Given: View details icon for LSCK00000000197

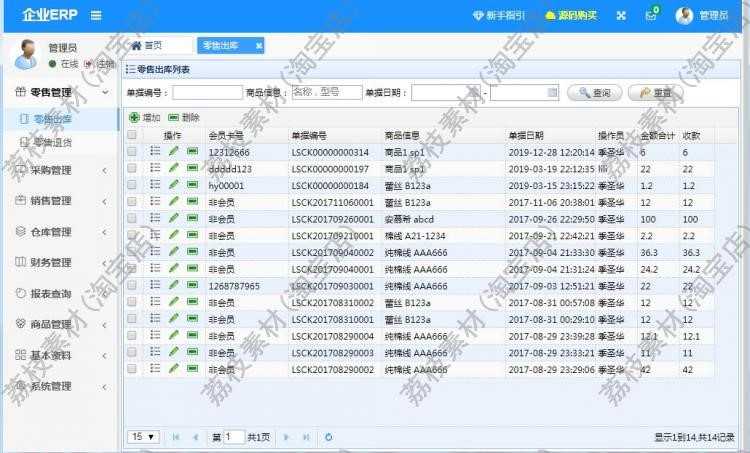Looking at the screenshot, I should (x=155, y=168).
